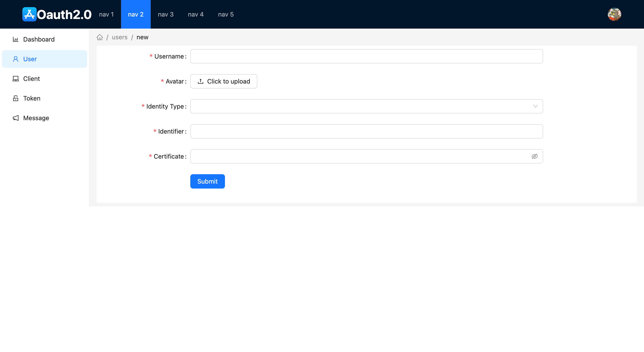Viewport: 644px width, 352px height.
Task: Click the Oauth2.0 title text
Action: (x=64, y=15)
